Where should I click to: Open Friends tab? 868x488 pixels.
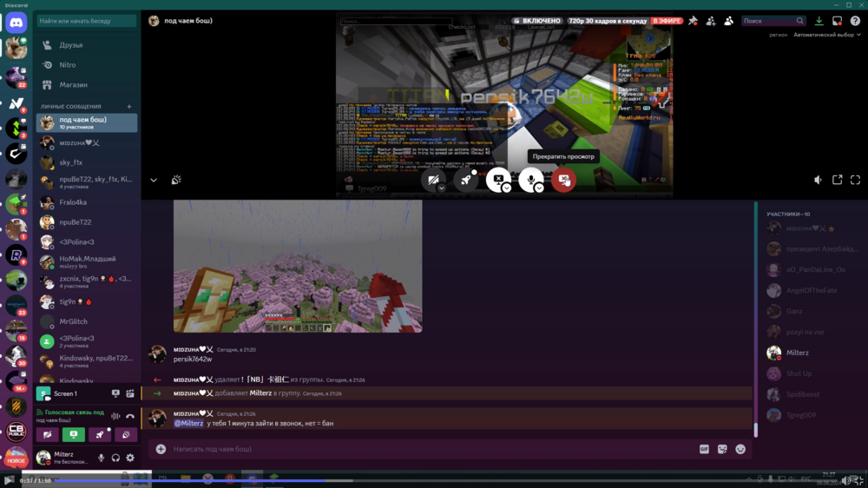click(x=87, y=45)
